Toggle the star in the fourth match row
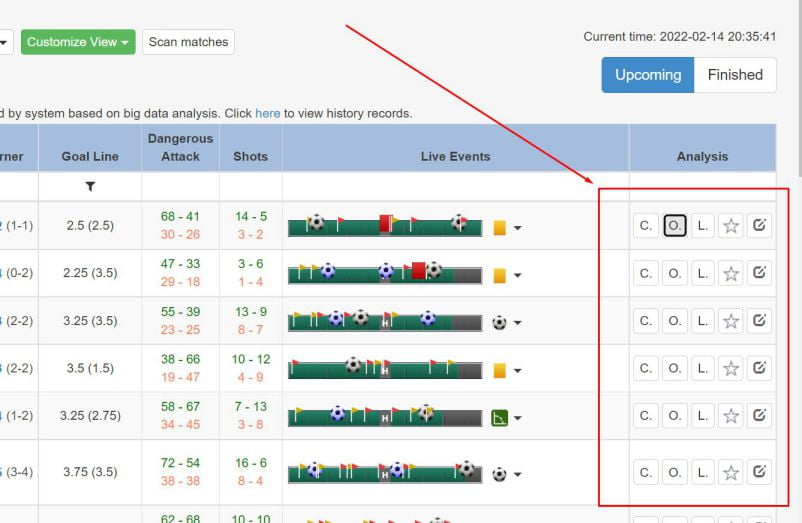This screenshot has width=802, height=523. point(731,369)
